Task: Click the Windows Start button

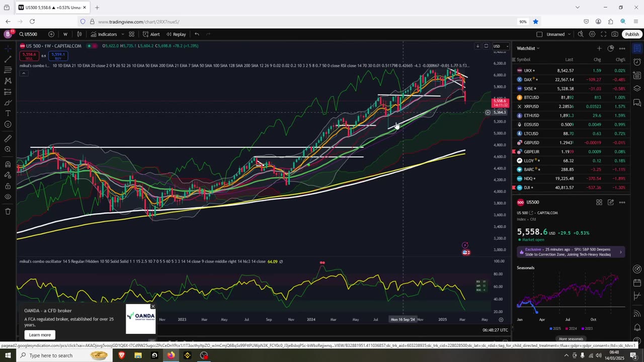Action: pyautogui.click(x=8, y=355)
